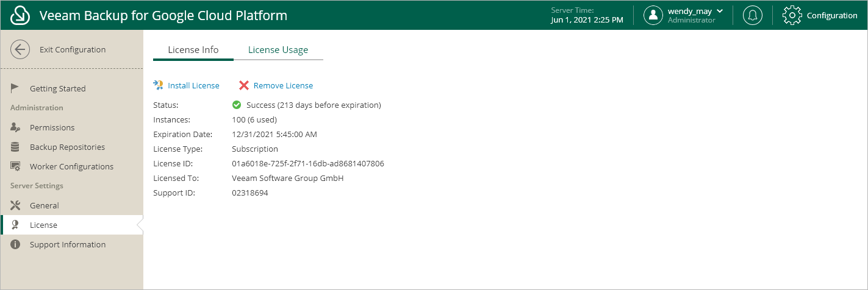Click the Getting Started flag icon
Viewport: 868px width, 290px height.
pyautogui.click(x=15, y=88)
